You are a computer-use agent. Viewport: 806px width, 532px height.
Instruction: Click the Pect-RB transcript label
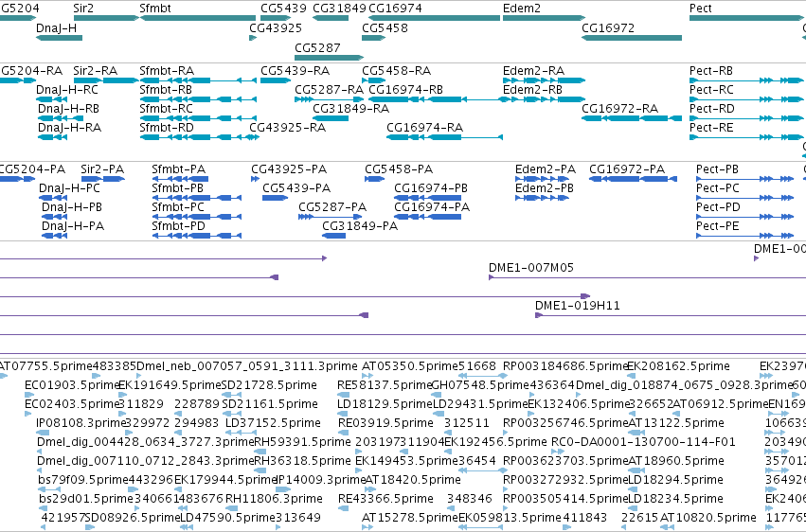711,70
